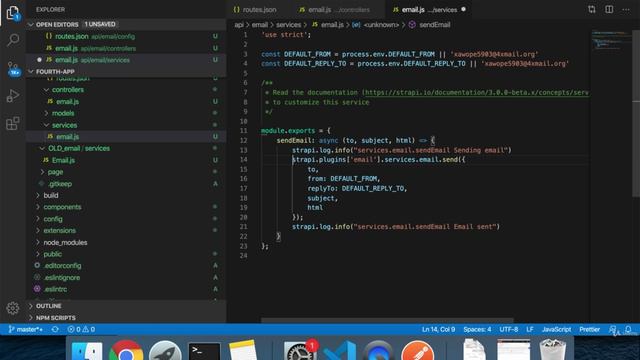Open routes.json in Open Editors list

(127, 36)
